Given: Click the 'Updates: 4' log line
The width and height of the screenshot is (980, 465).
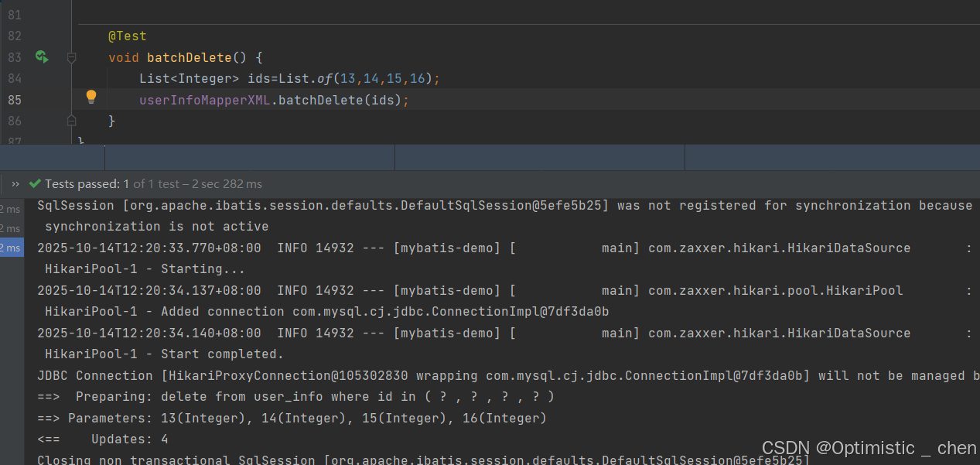Looking at the screenshot, I should (x=103, y=439).
